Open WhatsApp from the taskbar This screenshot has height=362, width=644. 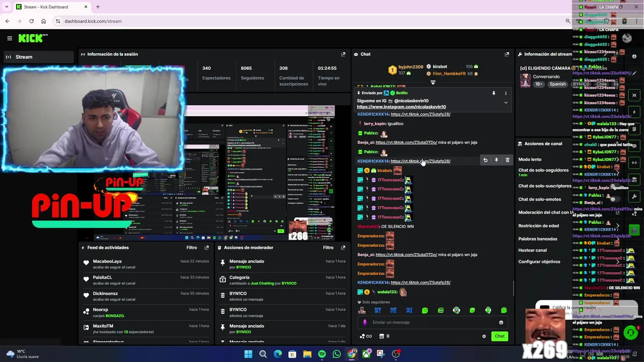coord(337,354)
